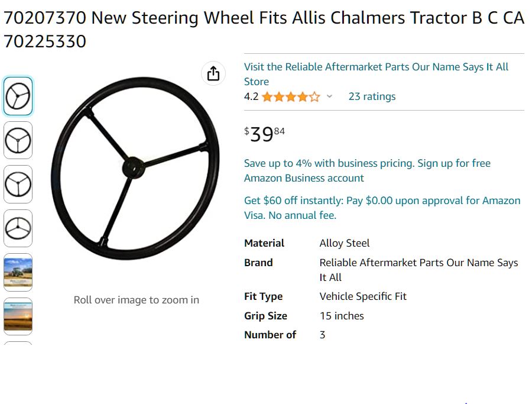Viewport: 532px width, 404px height.
Task: Visit the Reliable Aftermarket Parts store link
Action: click(x=376, y=74)
